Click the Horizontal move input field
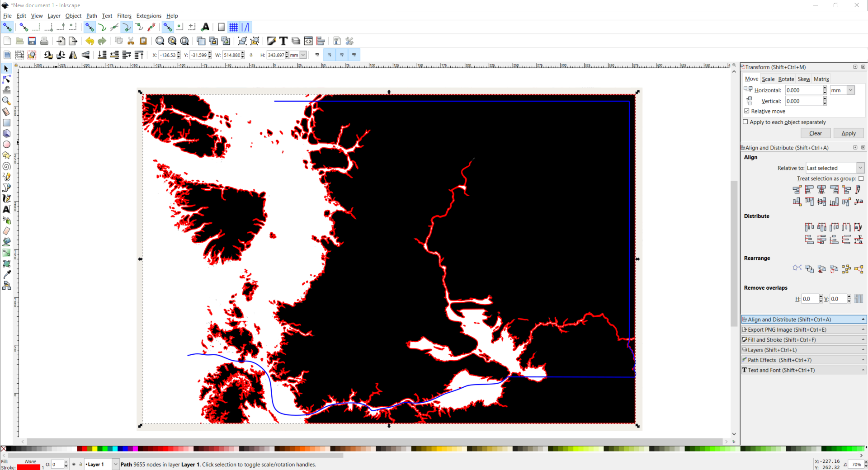The height and width of the screenshot is (470, 868). 803,90
